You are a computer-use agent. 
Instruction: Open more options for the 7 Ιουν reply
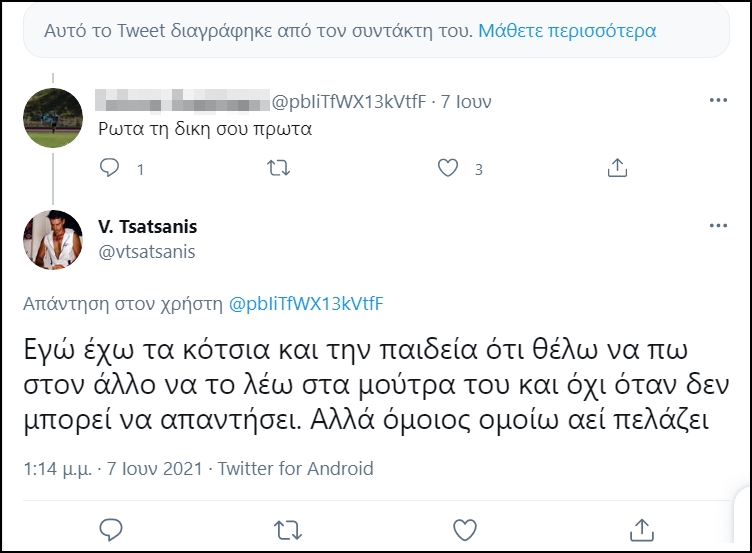(718, 101)
